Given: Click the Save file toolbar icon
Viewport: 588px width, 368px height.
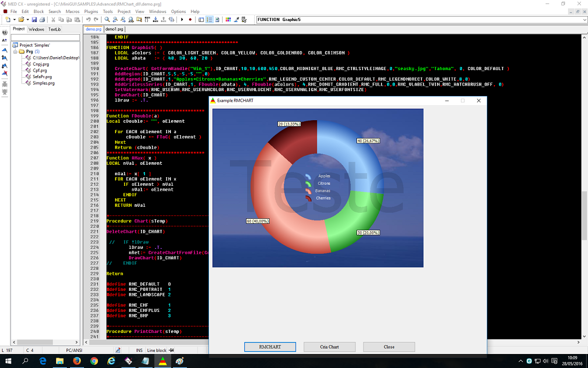Looking at the screenshot, I should (34, 20).
